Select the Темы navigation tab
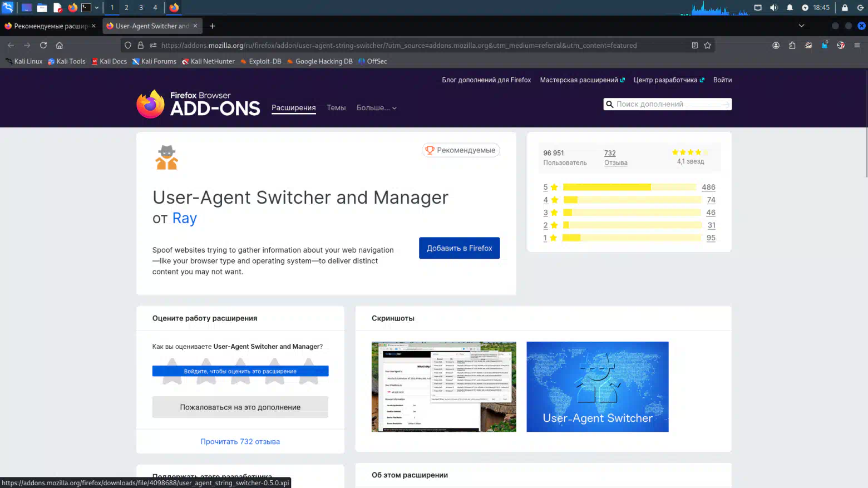 336,108
